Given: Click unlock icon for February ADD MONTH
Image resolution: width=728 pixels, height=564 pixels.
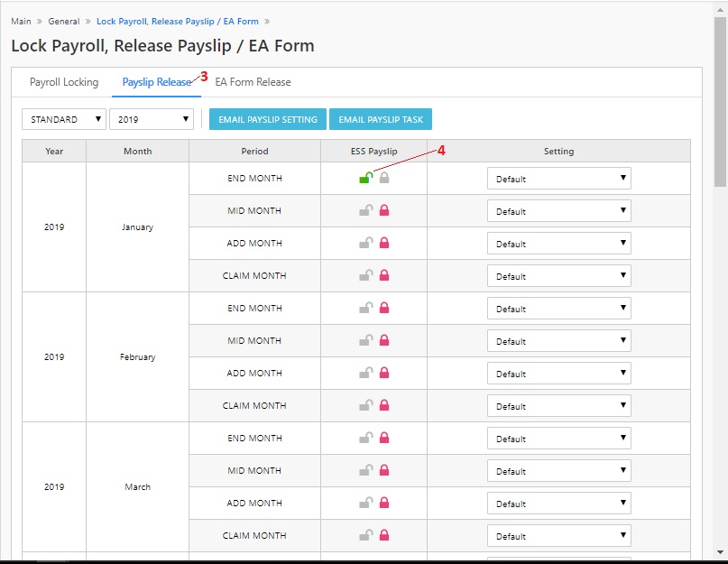Looking at the screenshot, I should pyautogui.click(x=366, y=373).
